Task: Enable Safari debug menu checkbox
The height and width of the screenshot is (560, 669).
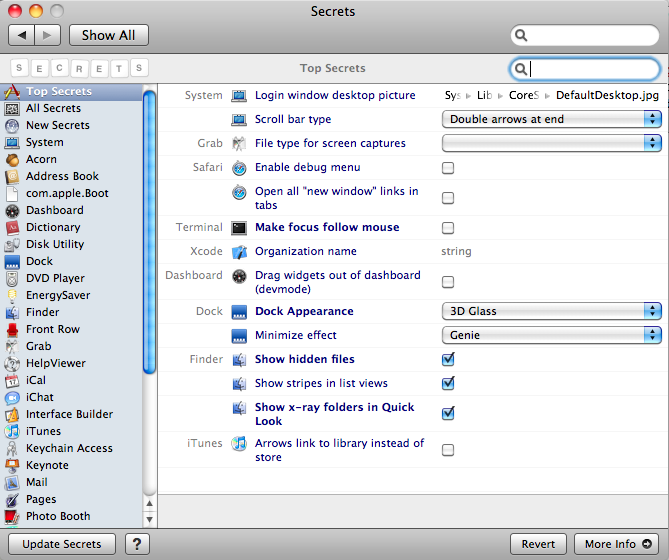Action: (x=448, y=168)
